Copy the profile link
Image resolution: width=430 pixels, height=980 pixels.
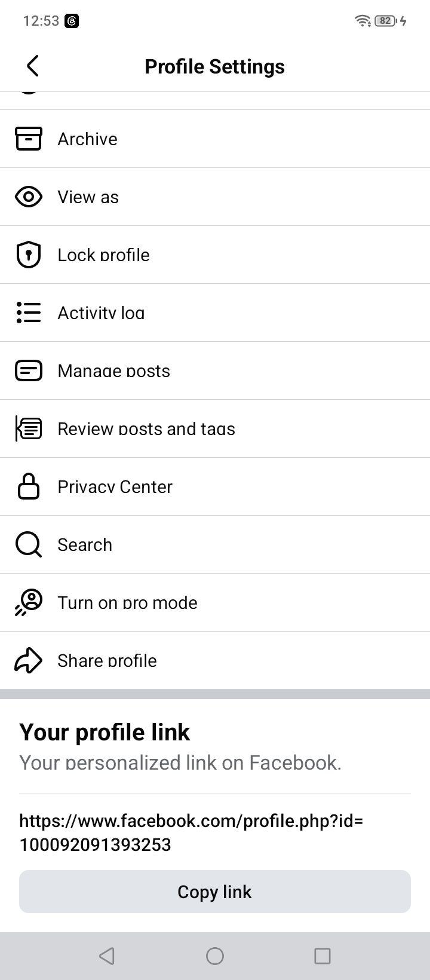[215, 892]
